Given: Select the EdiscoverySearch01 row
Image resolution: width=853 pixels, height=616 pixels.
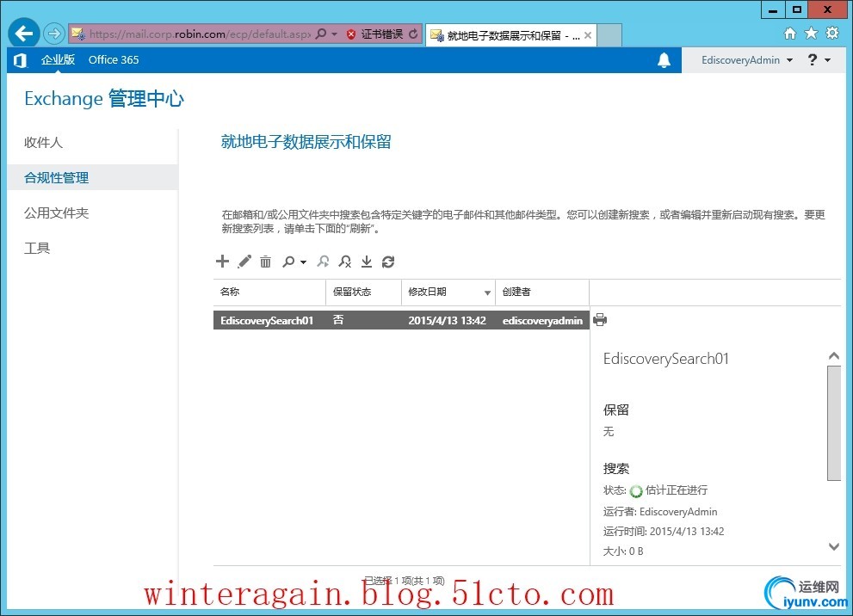Looking at the screenshot, I should tap(401, 320).
